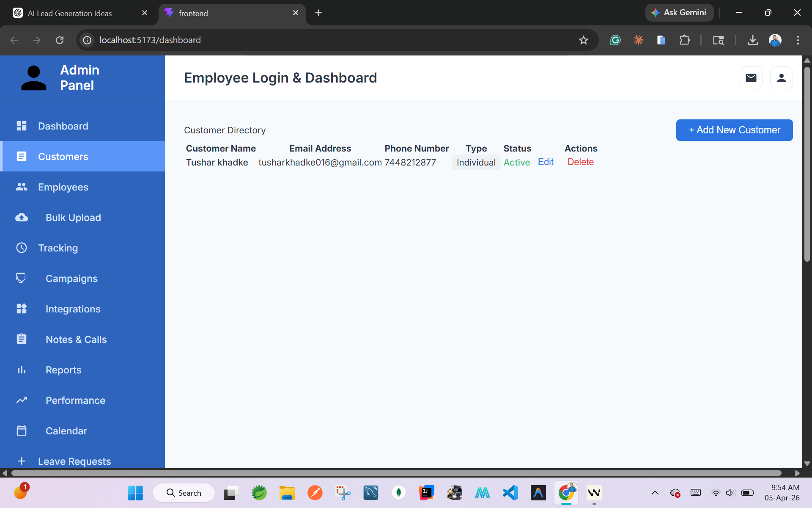Screen dimensions: 812x508
Task: Bookmark this page with the star icon
Action: click(584, 40)
